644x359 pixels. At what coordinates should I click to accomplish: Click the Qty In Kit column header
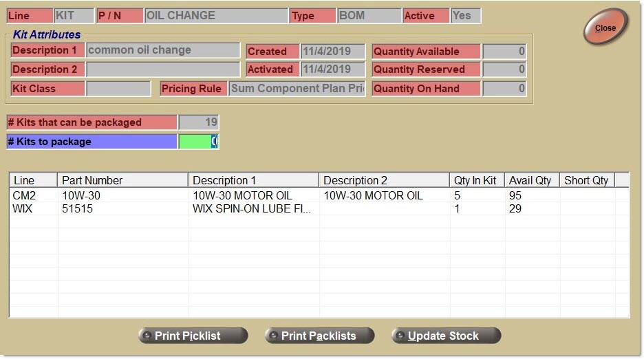[477, 180]
